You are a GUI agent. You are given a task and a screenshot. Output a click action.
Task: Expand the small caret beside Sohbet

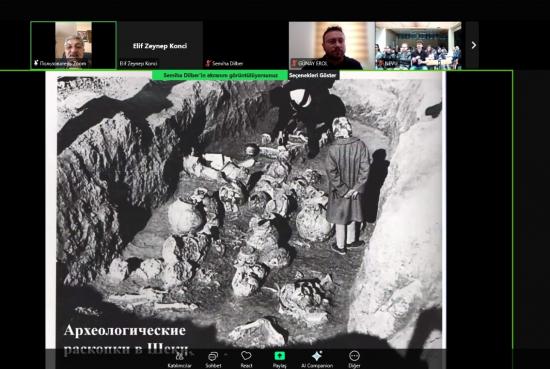[x=227, y=355]
